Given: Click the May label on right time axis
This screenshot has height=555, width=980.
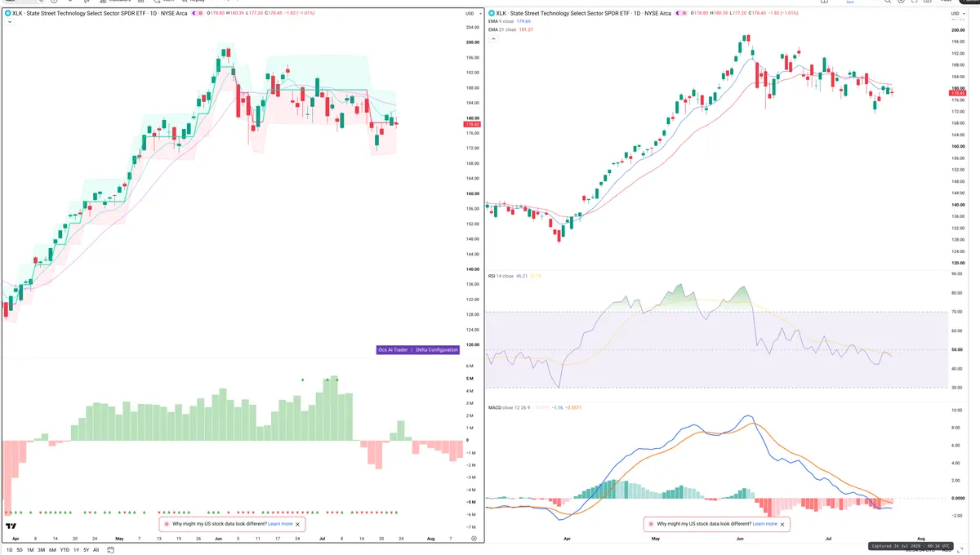Looking at the screenshot, I should pos(654,539).
